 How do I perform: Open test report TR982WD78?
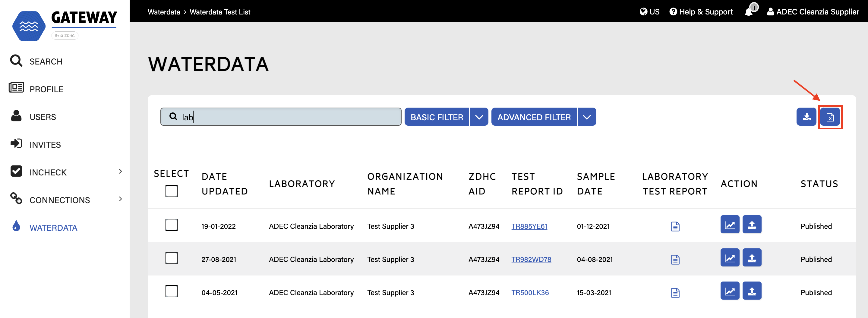[531, 260]
